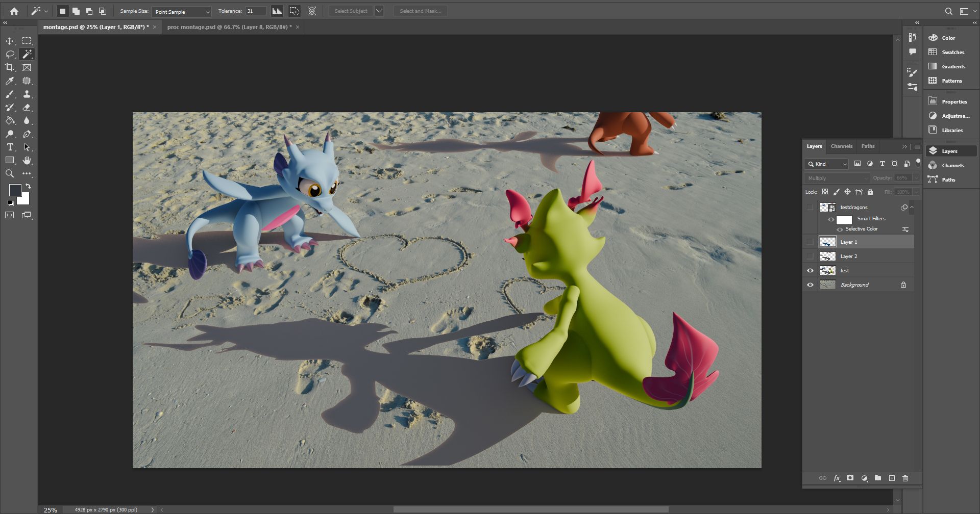This screenshot has width=980, height=514.
Task: Create new layer with panel bottom icon
Action: click(x=892, y=478)
